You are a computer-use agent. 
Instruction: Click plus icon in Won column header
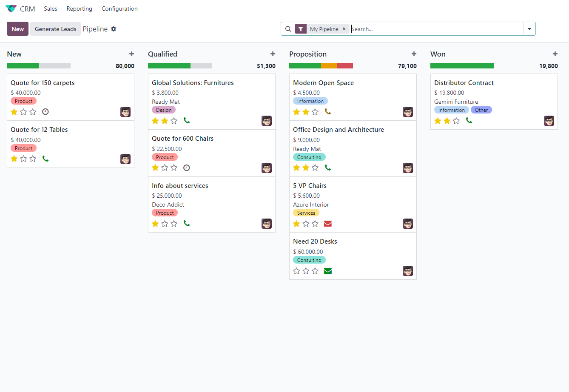555,54
